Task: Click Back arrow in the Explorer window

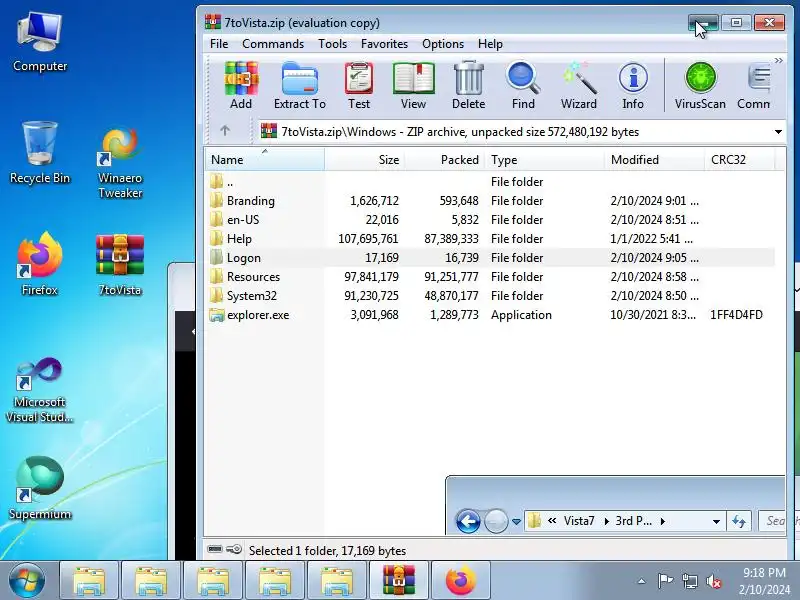Action: pyautogui.click(x=468, y=521)
